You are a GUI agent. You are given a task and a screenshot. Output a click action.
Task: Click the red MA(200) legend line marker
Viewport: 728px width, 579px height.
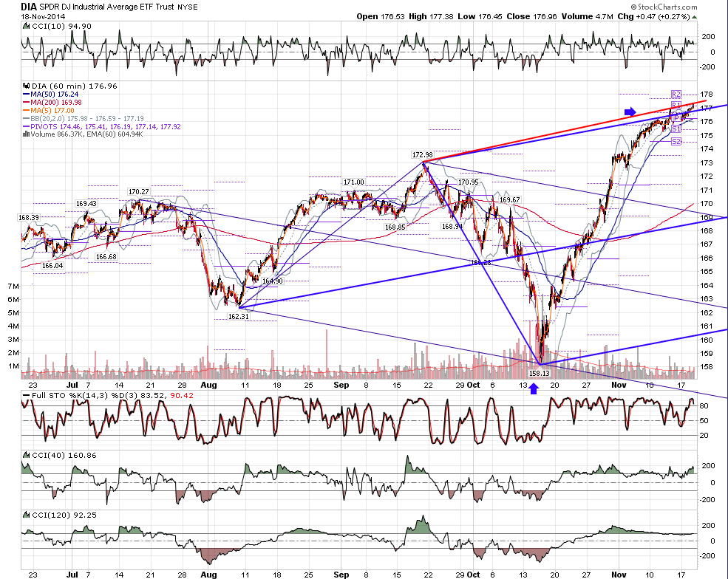tap(27, 103)
